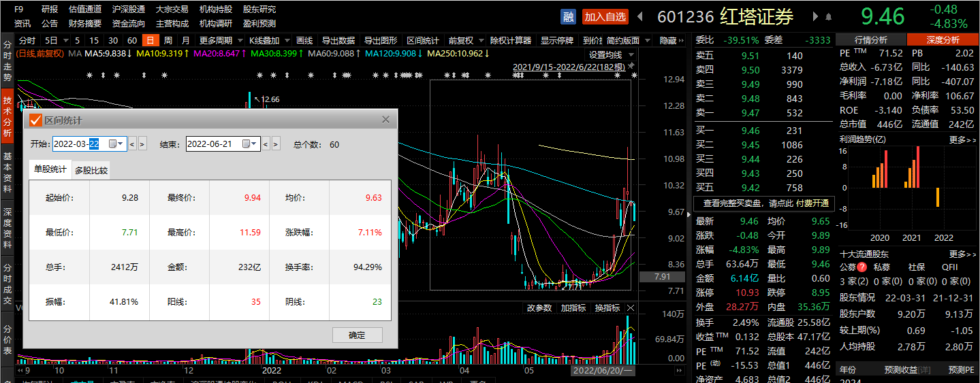Image resolution: width=980 pixels, height=383 pixels.
Task: Select 5-minute period
Action: [x=77, y=41]
